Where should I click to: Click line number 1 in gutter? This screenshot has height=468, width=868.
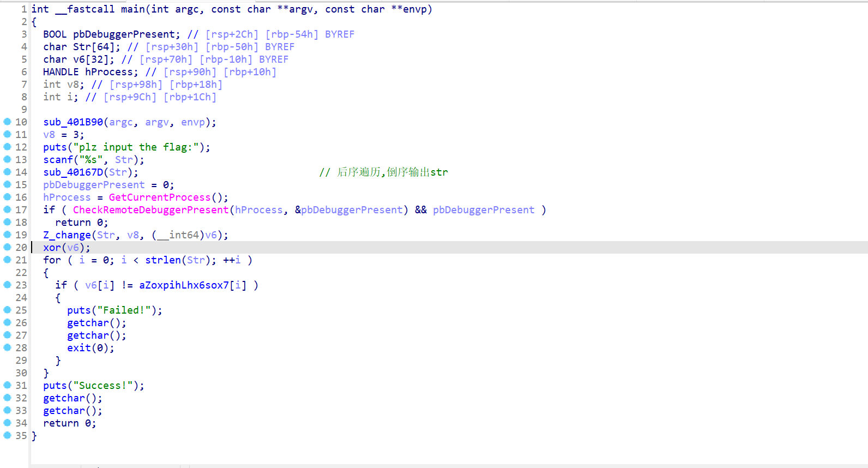click(x=24, y=9)
